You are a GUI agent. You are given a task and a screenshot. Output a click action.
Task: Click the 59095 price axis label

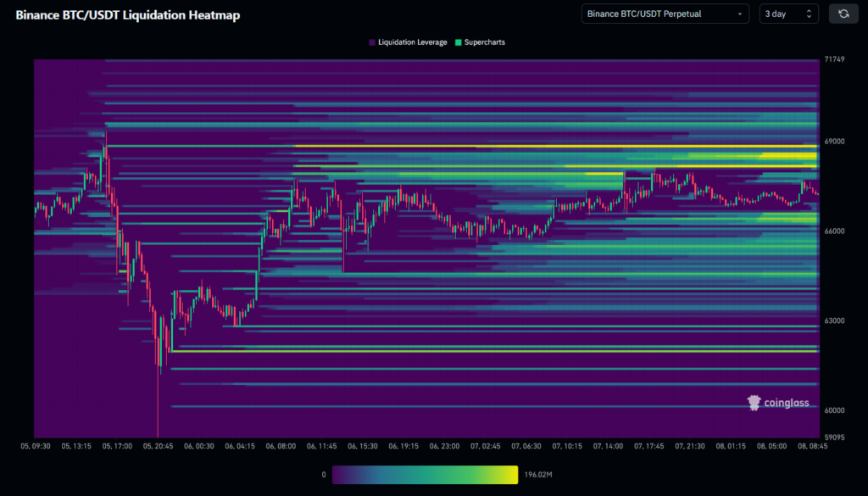coord(834,437)
